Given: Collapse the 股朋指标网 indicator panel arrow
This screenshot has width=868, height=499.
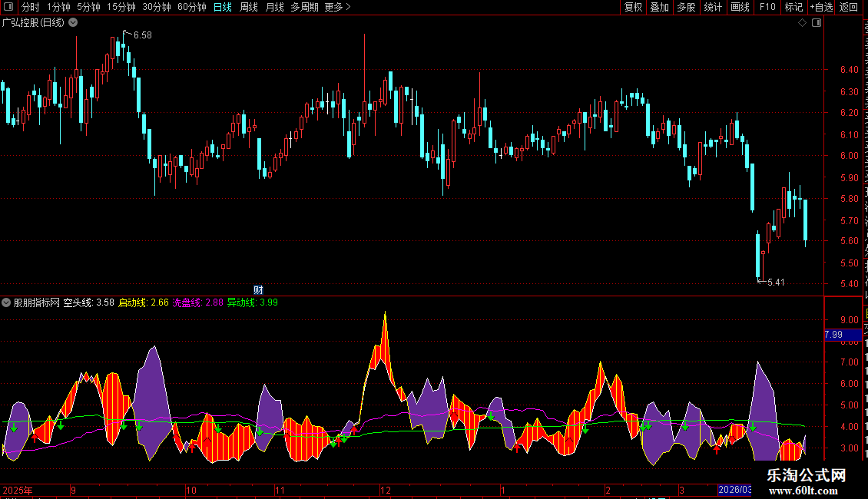Looking at the screenshot, I should (6, 302).
